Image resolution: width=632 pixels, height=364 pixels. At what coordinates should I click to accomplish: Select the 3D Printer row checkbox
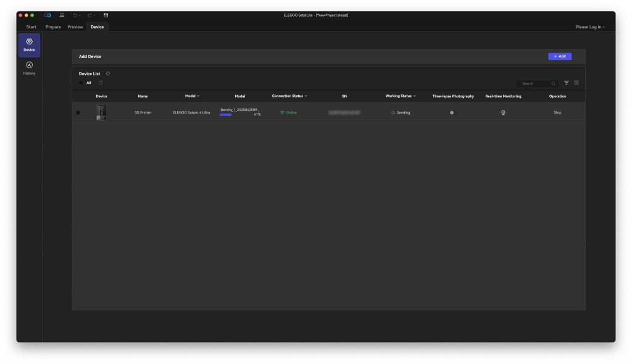tap(78, 112)
